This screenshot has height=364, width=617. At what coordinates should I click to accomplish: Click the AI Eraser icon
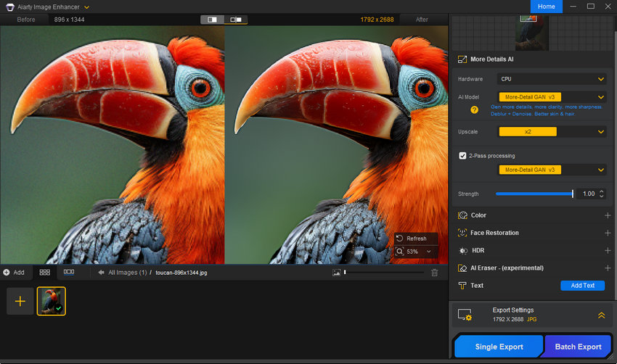(462, 268)
